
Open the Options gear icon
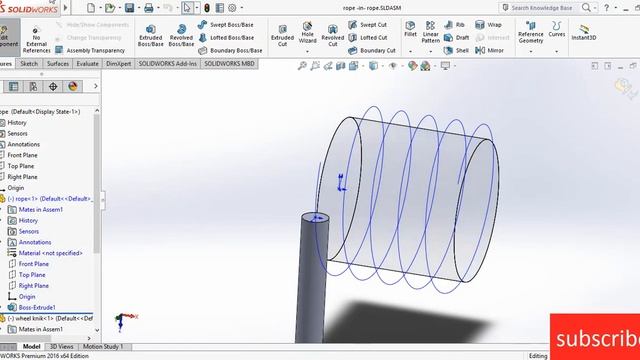pos(232,8)
